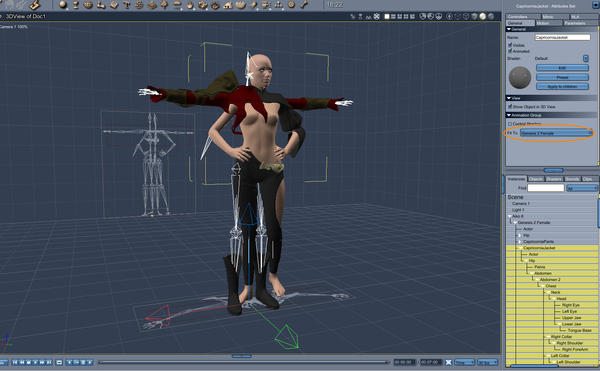The width and height of the screenshot is (600, 371).
Task: Open the Shaders tab in browser panel
Action: pyautogui.click(x=553, y=179)
